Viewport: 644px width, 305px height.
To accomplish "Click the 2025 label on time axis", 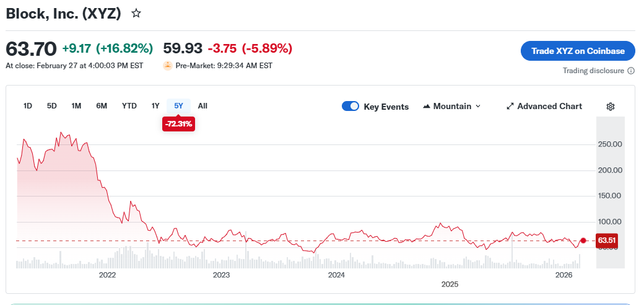I will tap(450, 285).
